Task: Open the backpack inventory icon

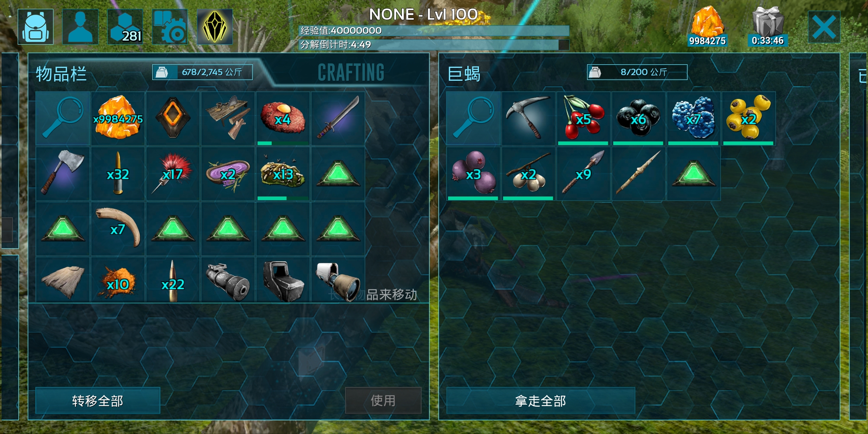Action: pos(36,27)
